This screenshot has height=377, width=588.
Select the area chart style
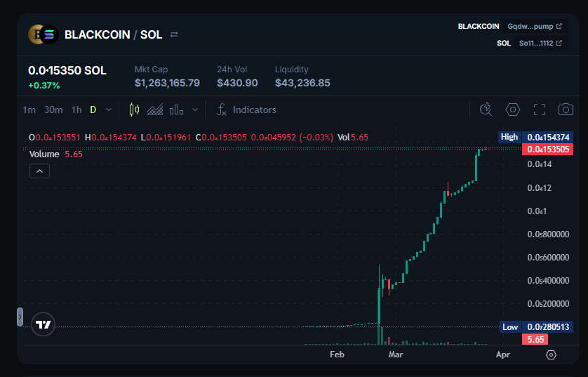[x=154, y=110]
